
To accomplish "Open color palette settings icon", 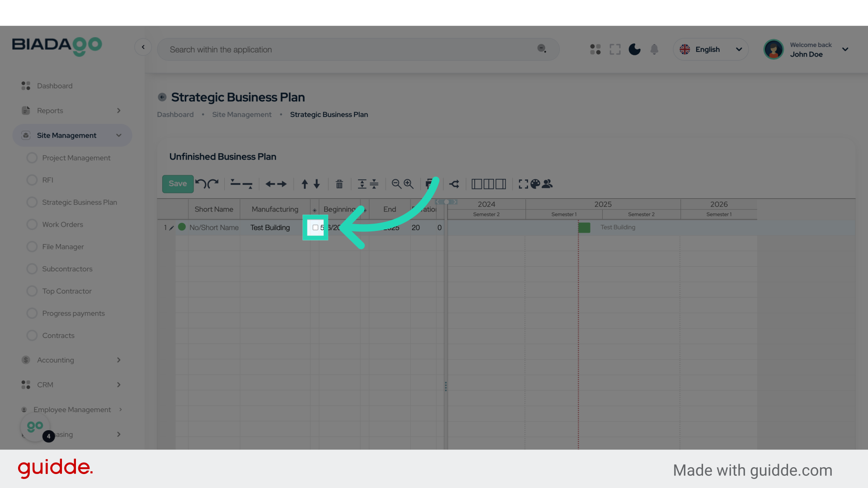I will [535, 184].
